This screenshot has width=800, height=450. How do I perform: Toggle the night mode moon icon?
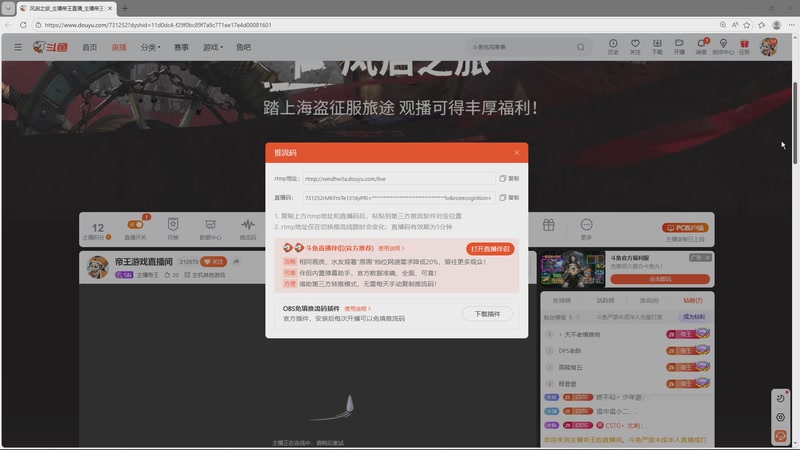[x=780, y=398]
